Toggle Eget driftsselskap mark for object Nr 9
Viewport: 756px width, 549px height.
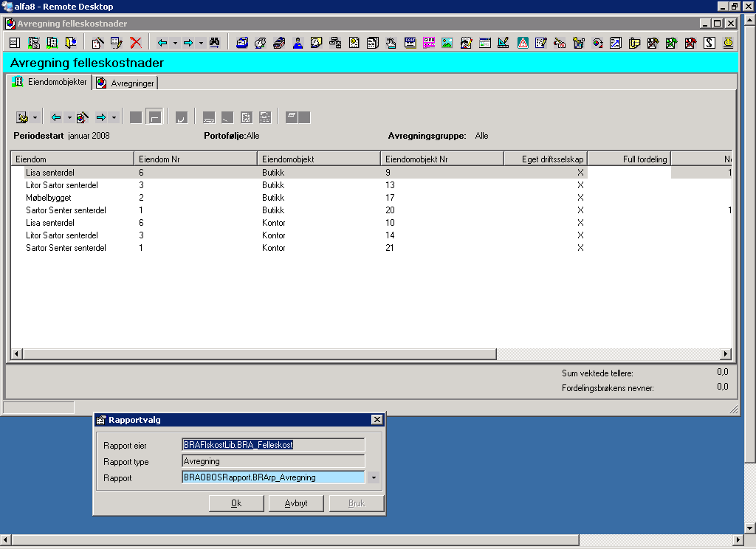pyautogui.click(x=580, y=173)
